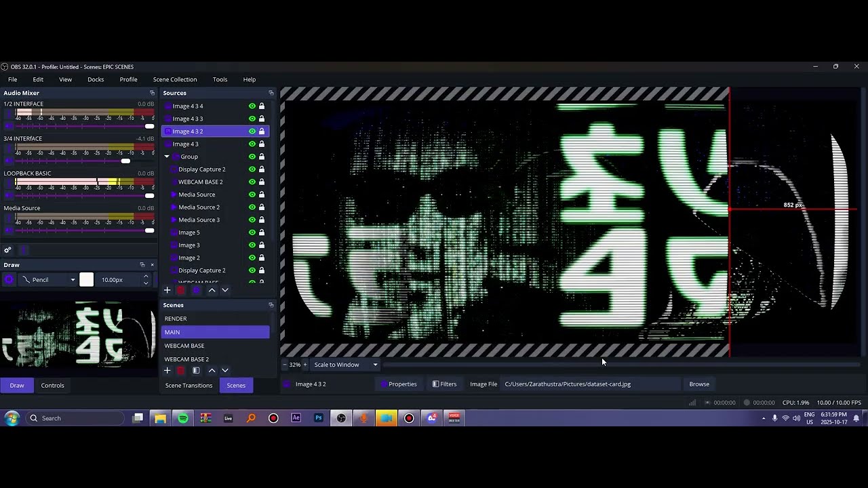868x488 pixels.
Task: Close the Draw dock panel
Action: 152,265
